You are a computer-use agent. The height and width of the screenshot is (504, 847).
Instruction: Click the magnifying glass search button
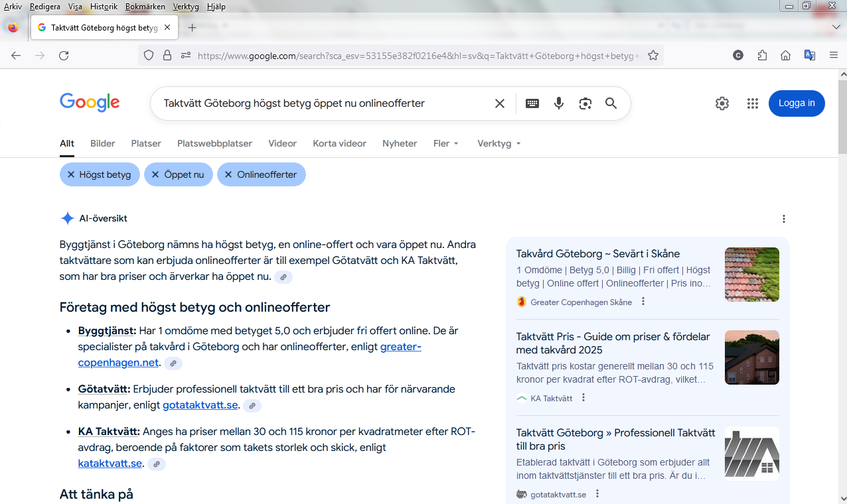(611, 103)
